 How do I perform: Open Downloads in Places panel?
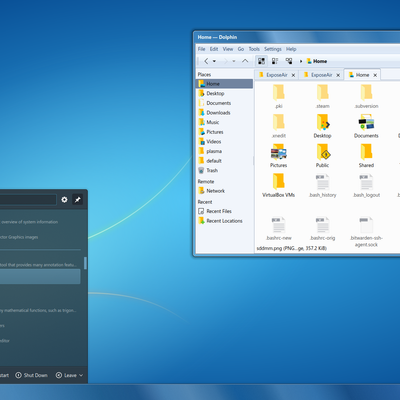(x=224, y=113)
